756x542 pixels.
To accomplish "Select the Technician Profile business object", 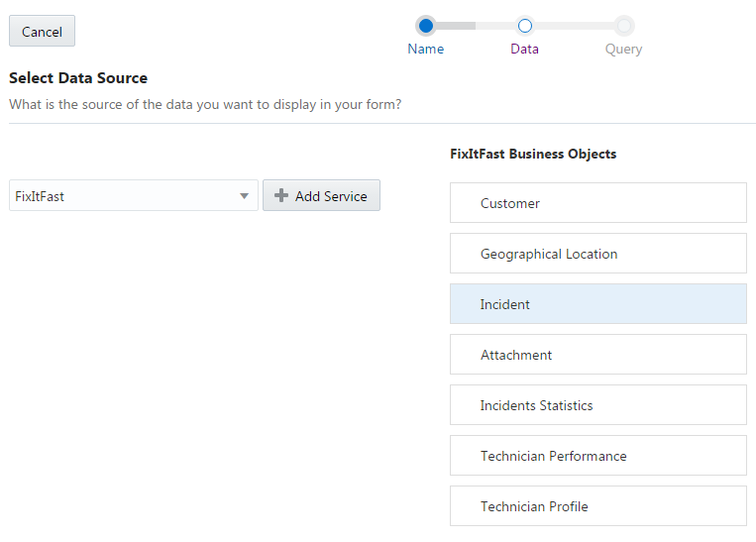I will [x=597, y=506].
